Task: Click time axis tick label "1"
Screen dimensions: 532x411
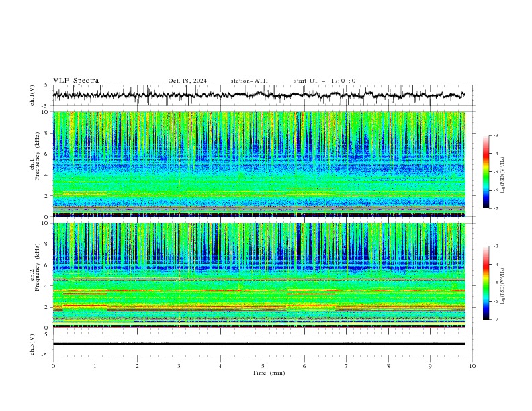Action: 95,366
